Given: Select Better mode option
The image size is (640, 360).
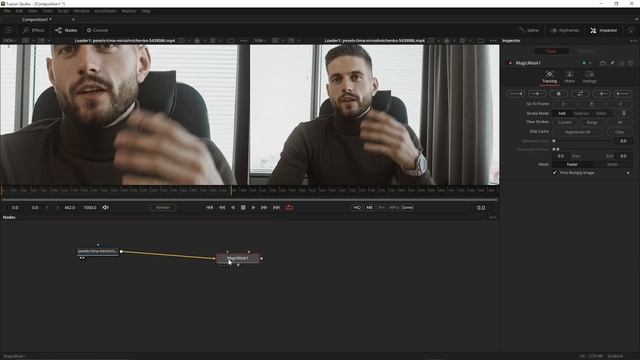Looking at the screenshot, I should coord(612,164).
